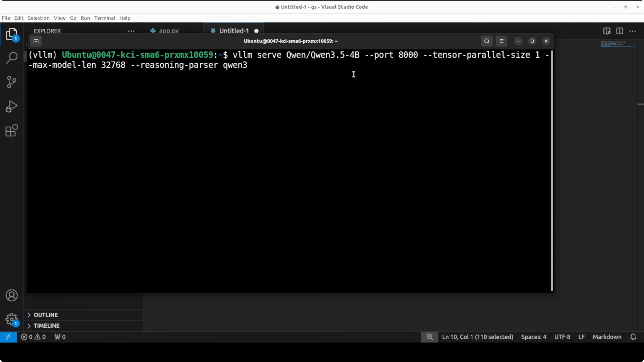This screenshot has width=644, height=362.
Task: Open the Search view in activity bar
Action: tap(12, 58)
